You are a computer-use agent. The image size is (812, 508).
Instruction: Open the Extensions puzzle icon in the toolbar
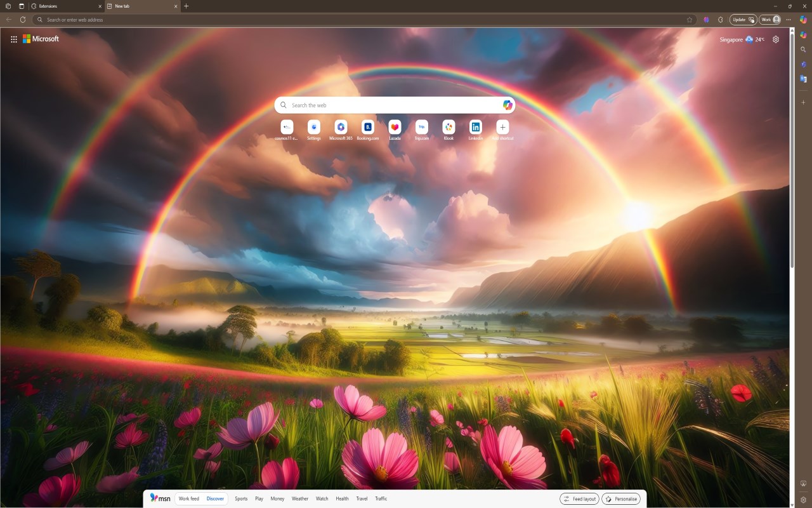pyautogui.click(x=721, y=20)
